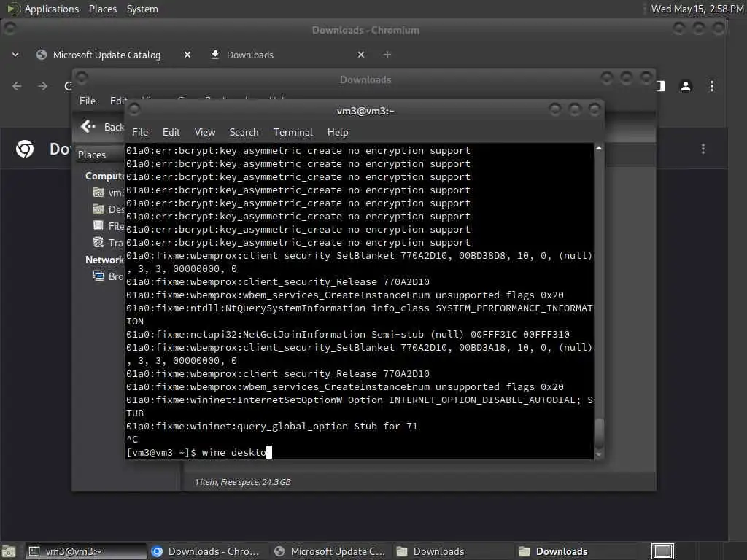Open the System menu in top panel
The image size is (747, 560).
(x=142, y=9)
